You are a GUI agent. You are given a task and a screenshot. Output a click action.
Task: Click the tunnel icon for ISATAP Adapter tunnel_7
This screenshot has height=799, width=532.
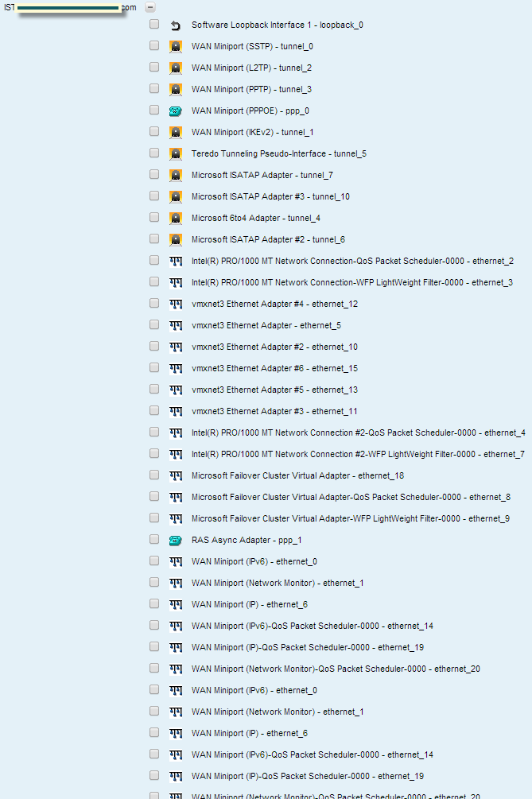click(176, 175)
